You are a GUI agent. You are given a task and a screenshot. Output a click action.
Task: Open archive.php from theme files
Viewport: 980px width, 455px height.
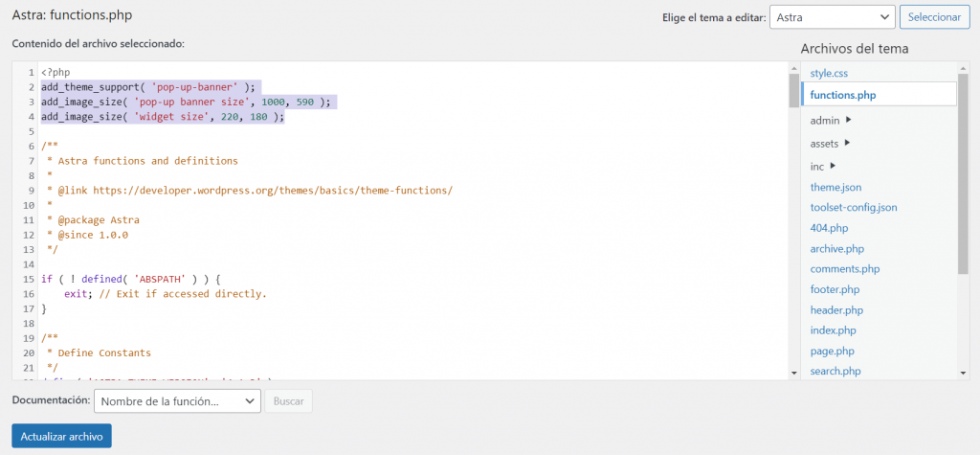836,249
